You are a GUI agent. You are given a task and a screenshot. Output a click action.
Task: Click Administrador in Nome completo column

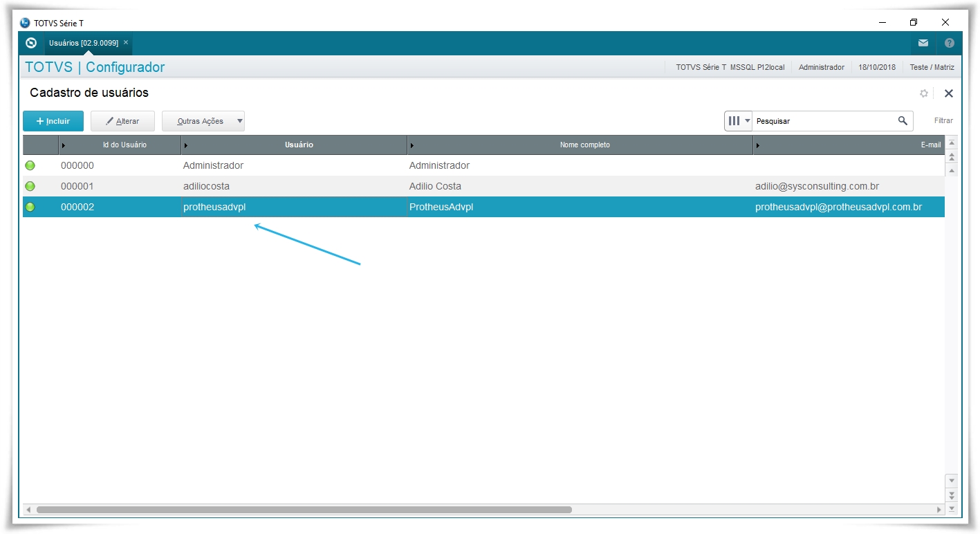[439, 165]
